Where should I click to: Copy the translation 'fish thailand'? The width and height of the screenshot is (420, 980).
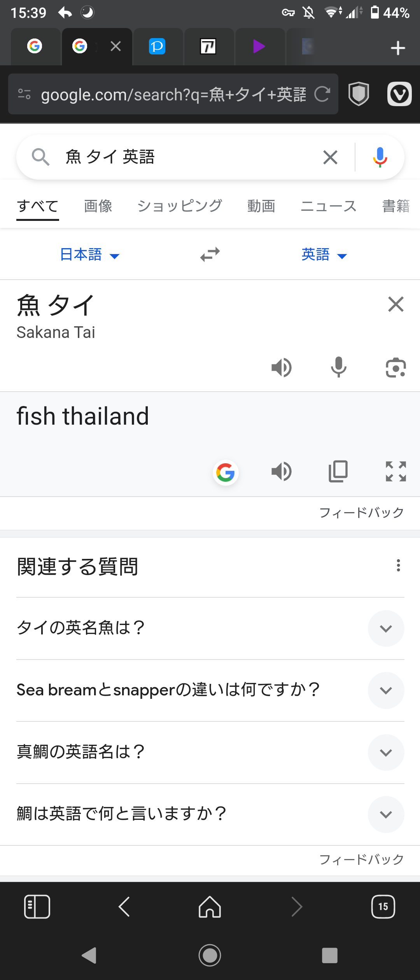338,472
